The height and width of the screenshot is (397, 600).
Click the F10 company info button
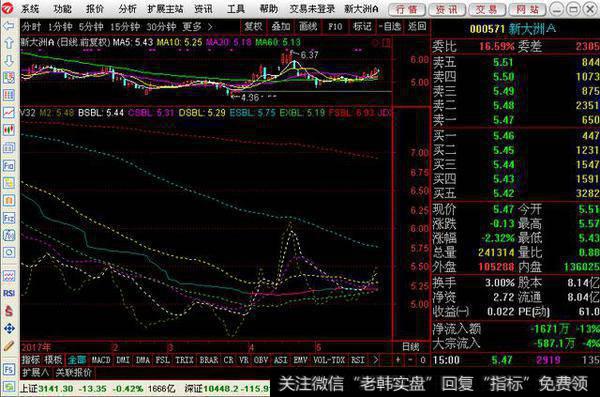335,26
